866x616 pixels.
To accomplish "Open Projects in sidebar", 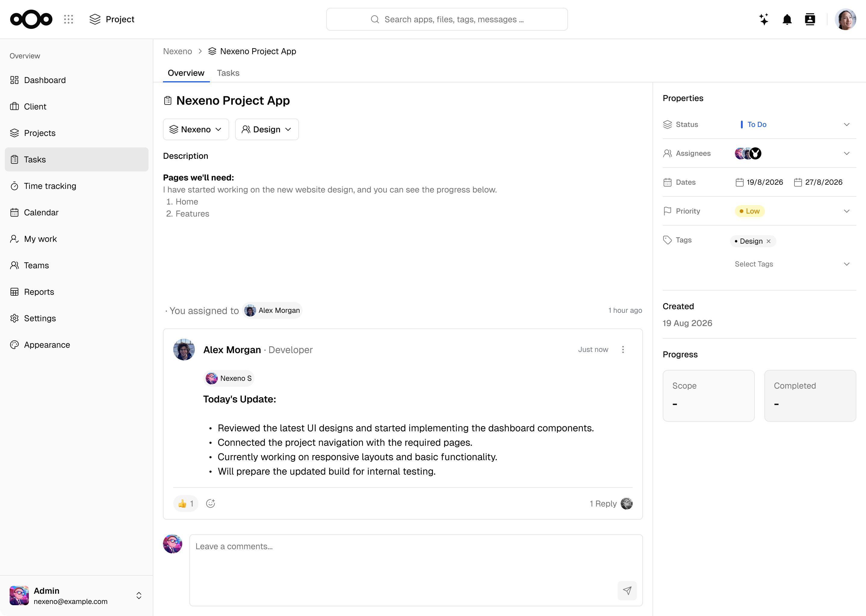I will tap(77, 133).
